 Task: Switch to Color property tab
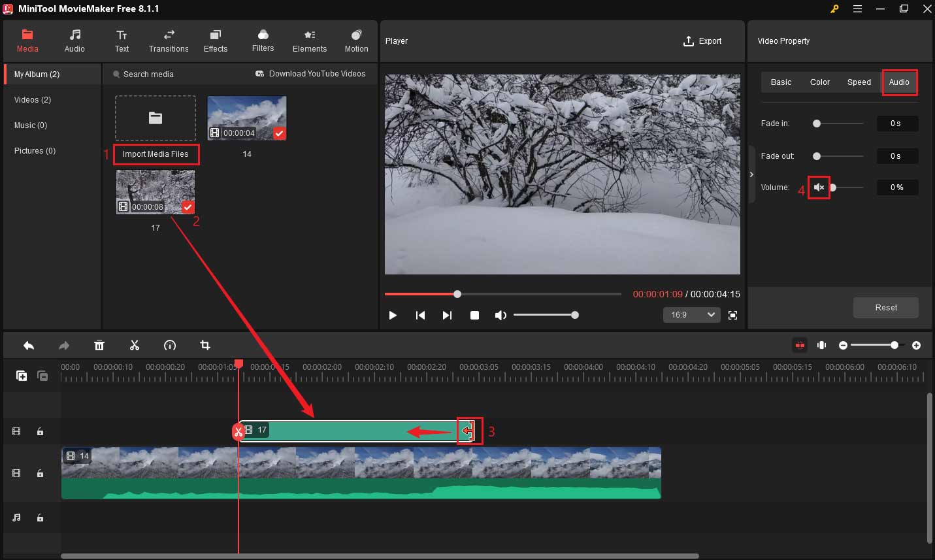(x=820, y=82)
